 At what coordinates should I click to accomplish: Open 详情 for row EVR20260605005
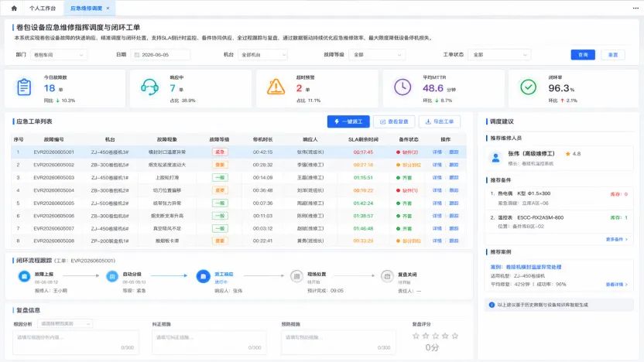(x=437, y=203)
